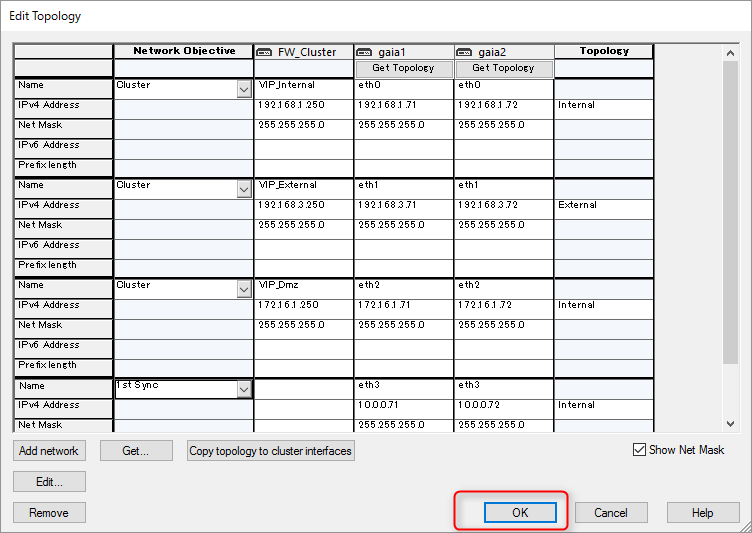
Task: Click the 192.168.3.72 address cell
Action: coord(504,209)
